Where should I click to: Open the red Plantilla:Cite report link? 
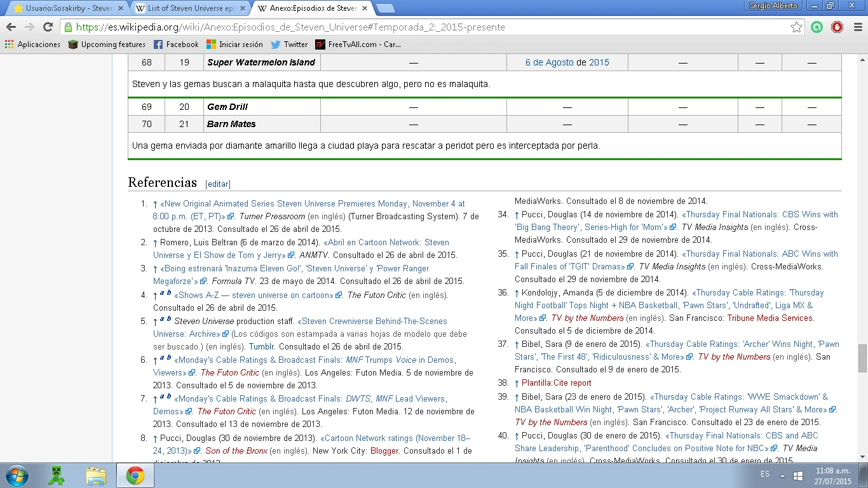556,383
